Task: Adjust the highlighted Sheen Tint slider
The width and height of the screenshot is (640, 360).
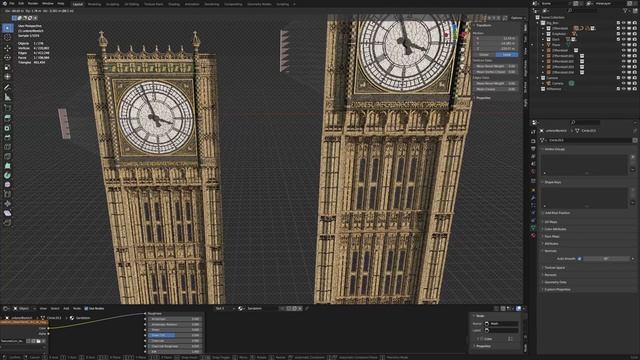Action: pos(175,335)
